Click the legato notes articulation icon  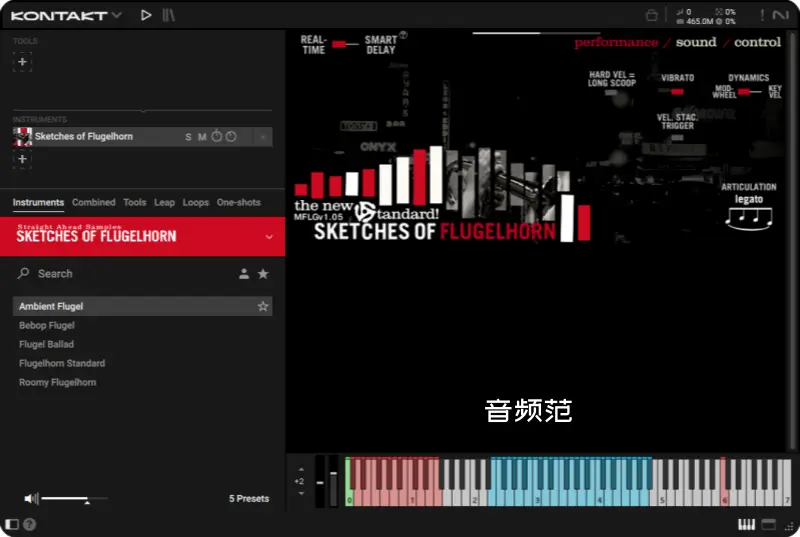point(749,219)
